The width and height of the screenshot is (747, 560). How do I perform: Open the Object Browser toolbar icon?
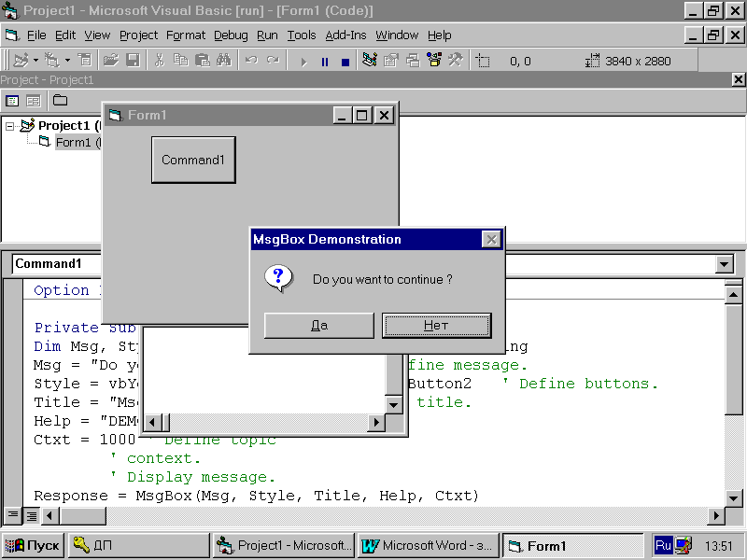434,61
